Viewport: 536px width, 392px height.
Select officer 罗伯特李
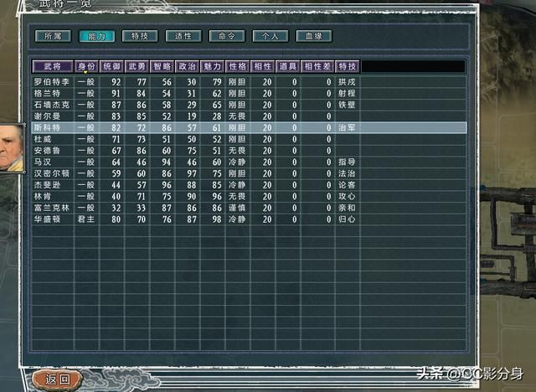click(249, 82)
